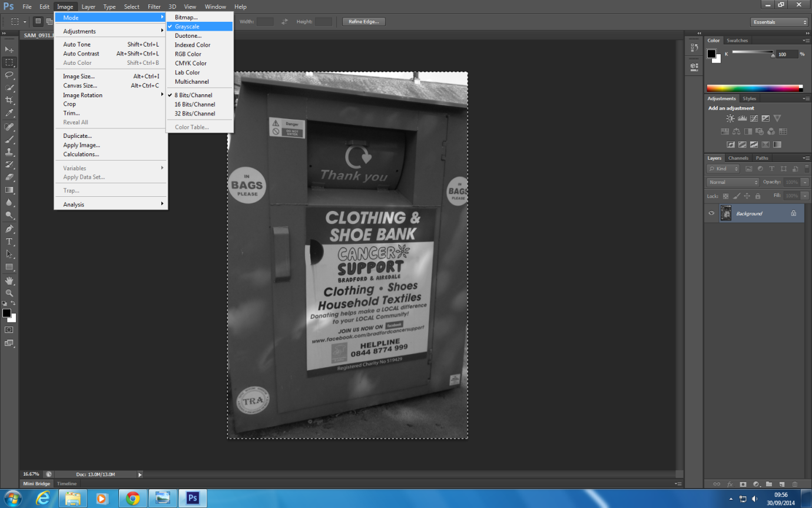Open the Normal blend mode dropdown
This screenshot has width=812, height=508.
coord(733,182)
